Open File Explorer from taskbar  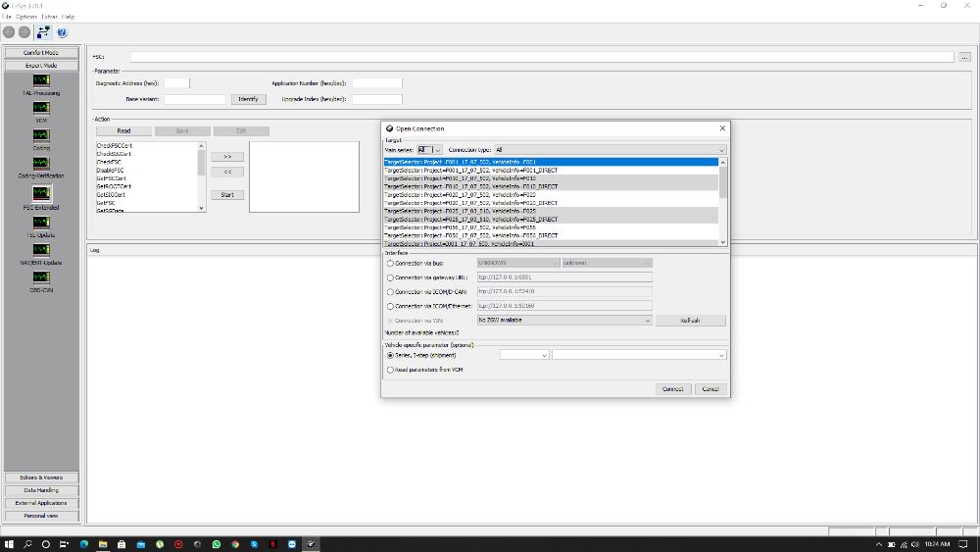pyautogui.click(x=103, y=544)
